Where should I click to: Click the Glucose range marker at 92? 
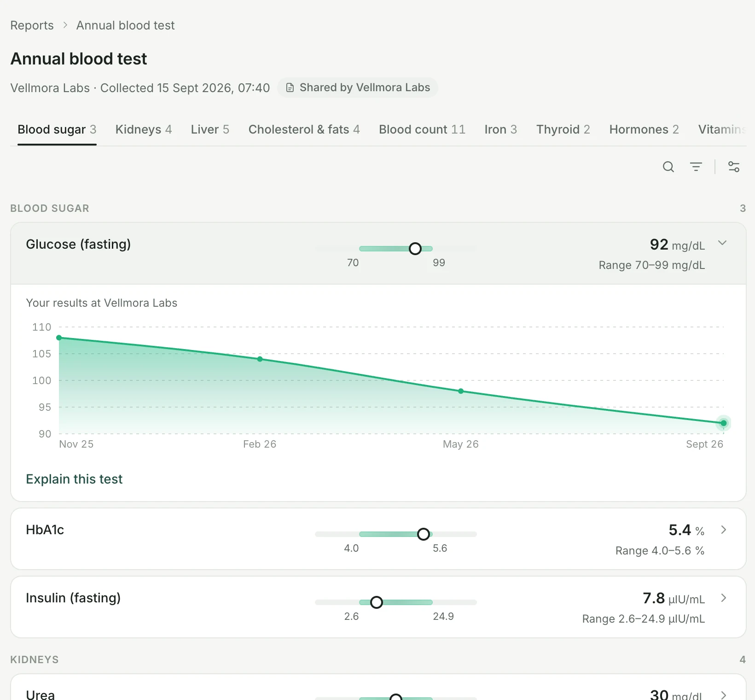(x=415, y=249)
